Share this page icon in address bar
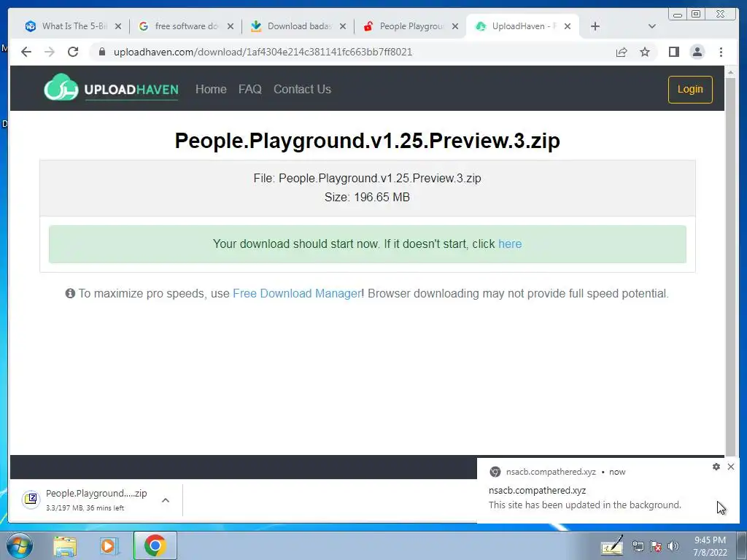 point(622,52)
